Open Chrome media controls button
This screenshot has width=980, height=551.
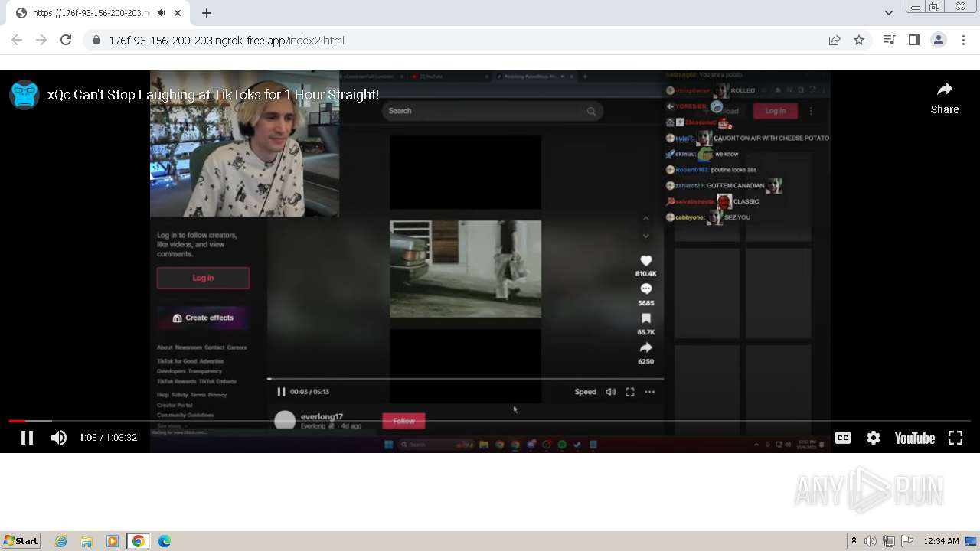pos(889,40)
